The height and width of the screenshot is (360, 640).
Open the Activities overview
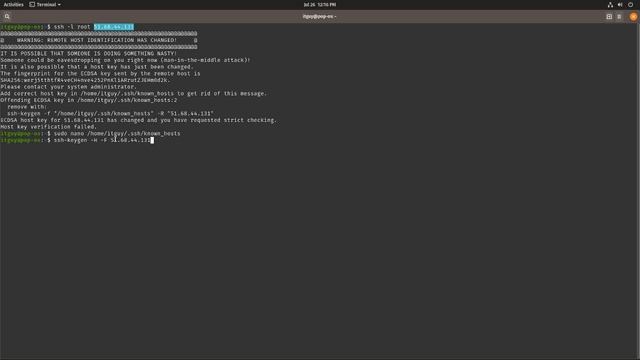13,4
